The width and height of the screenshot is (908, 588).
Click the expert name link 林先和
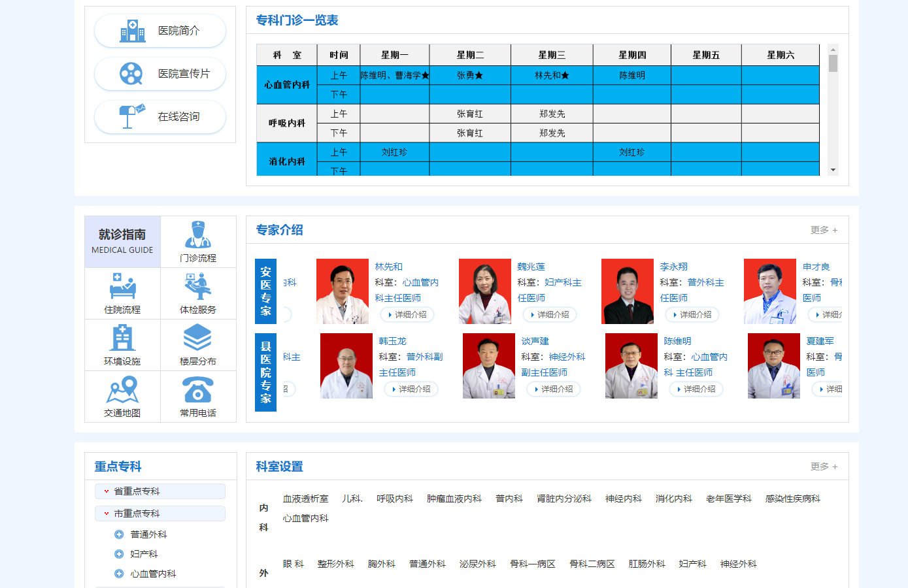(389, 267)
